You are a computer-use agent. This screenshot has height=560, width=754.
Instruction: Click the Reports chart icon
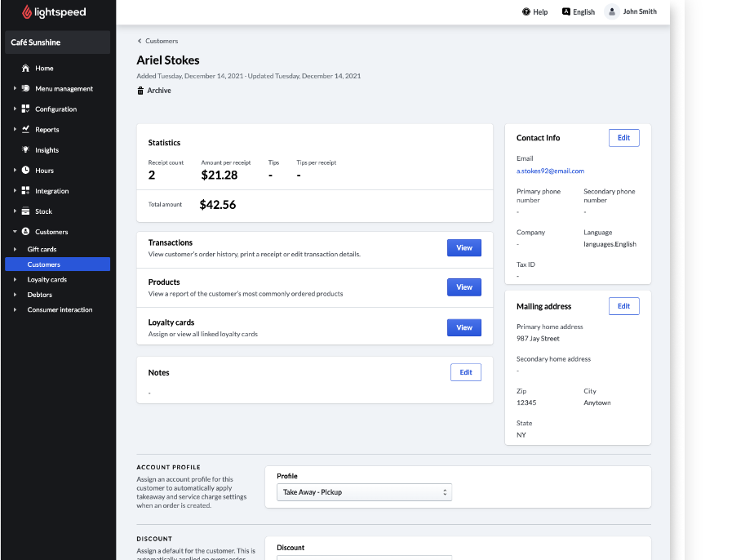pos(26,130)
